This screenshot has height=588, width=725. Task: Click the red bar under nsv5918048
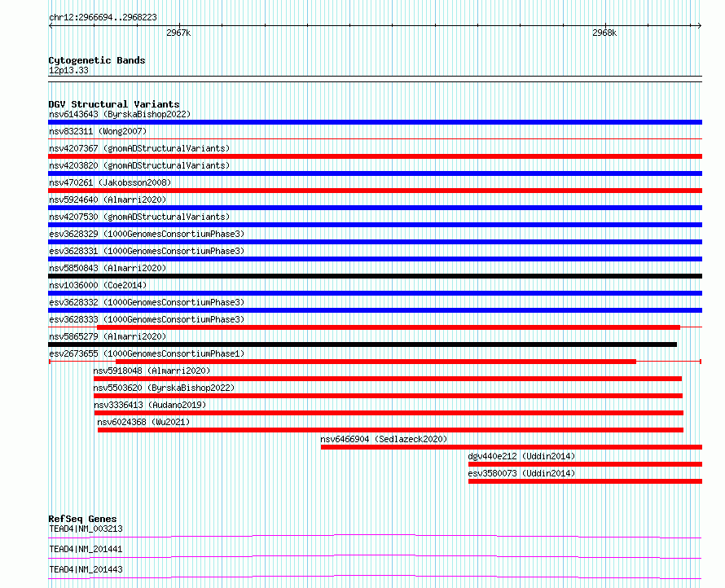[388, 379]
